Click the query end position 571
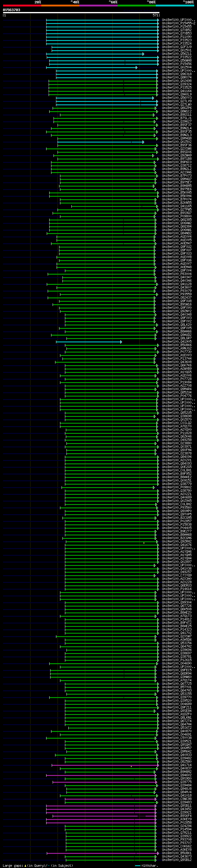The image size is (197, 868). [x=155, y=15]
